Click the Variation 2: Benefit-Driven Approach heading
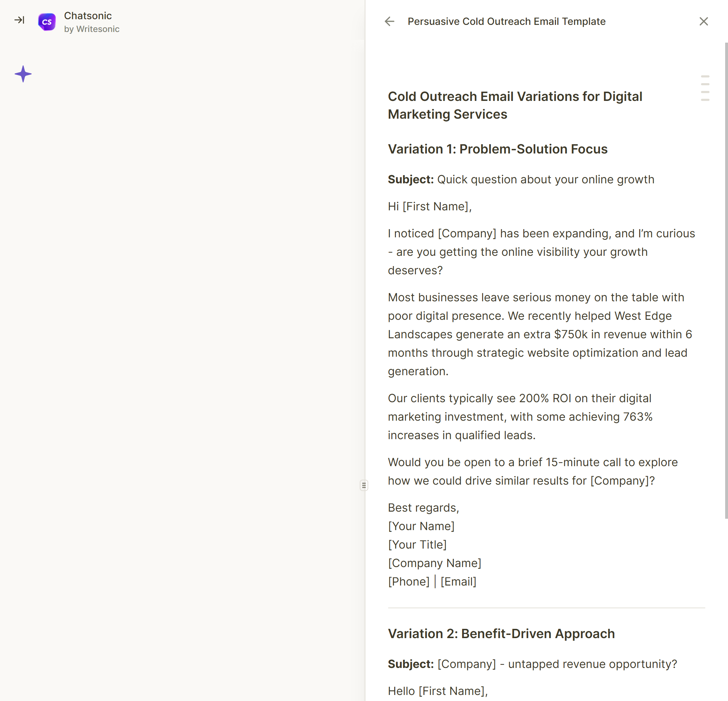 click(x=501, y=633)
